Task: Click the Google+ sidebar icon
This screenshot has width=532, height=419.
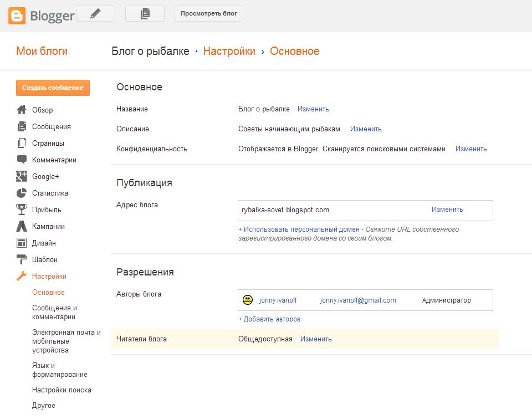Action: coord(22,176)
